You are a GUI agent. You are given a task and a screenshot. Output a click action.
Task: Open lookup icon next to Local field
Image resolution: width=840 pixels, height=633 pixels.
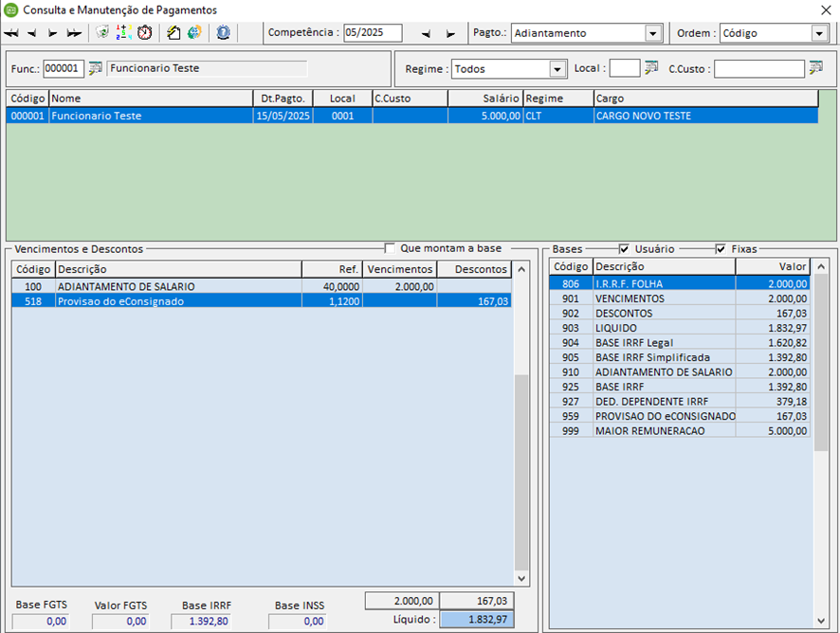(651, 68)
